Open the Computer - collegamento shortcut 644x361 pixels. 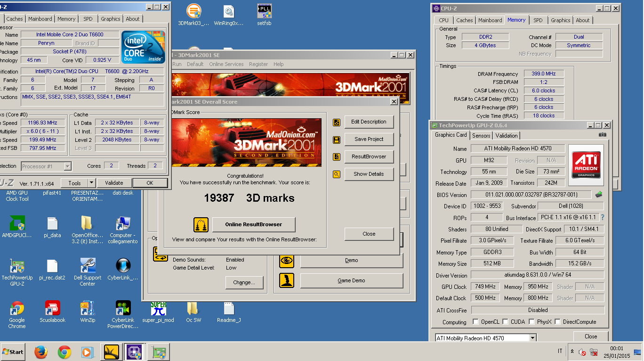coord(123,230)
